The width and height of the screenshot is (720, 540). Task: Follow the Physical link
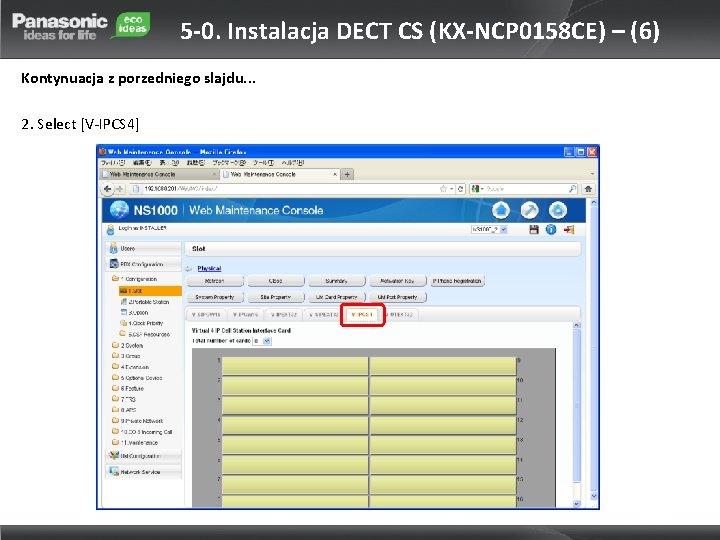pos(209,269)
